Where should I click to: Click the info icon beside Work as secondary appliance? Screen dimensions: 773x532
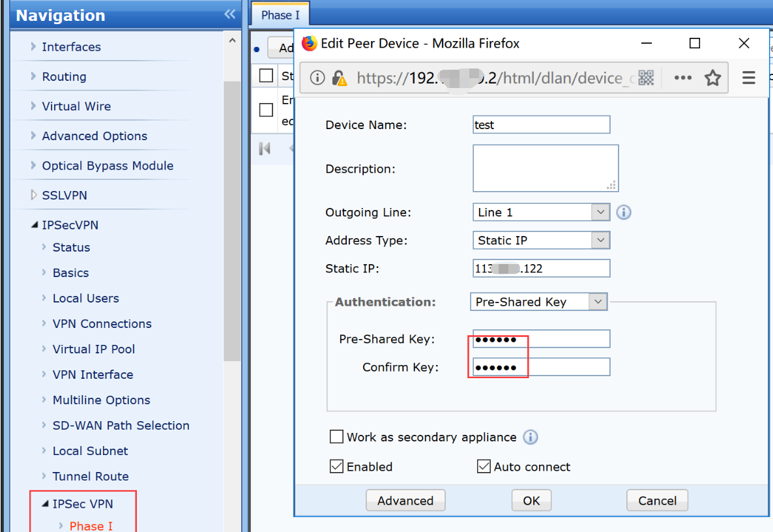tap(531, 437)
